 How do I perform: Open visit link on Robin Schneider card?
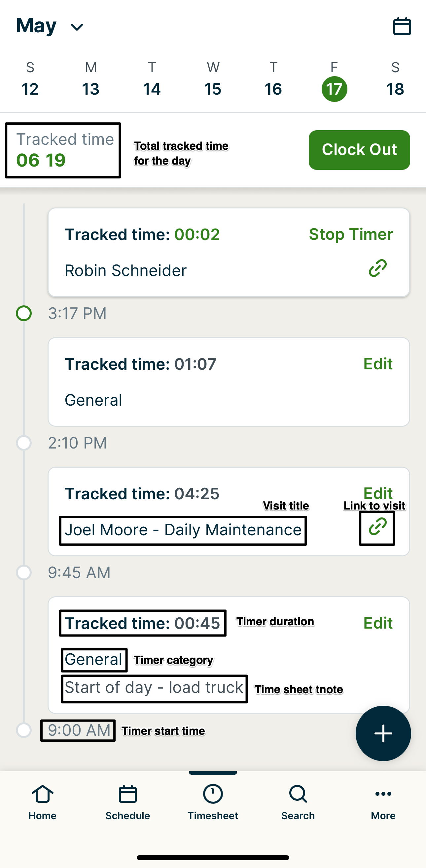(377, 268)
